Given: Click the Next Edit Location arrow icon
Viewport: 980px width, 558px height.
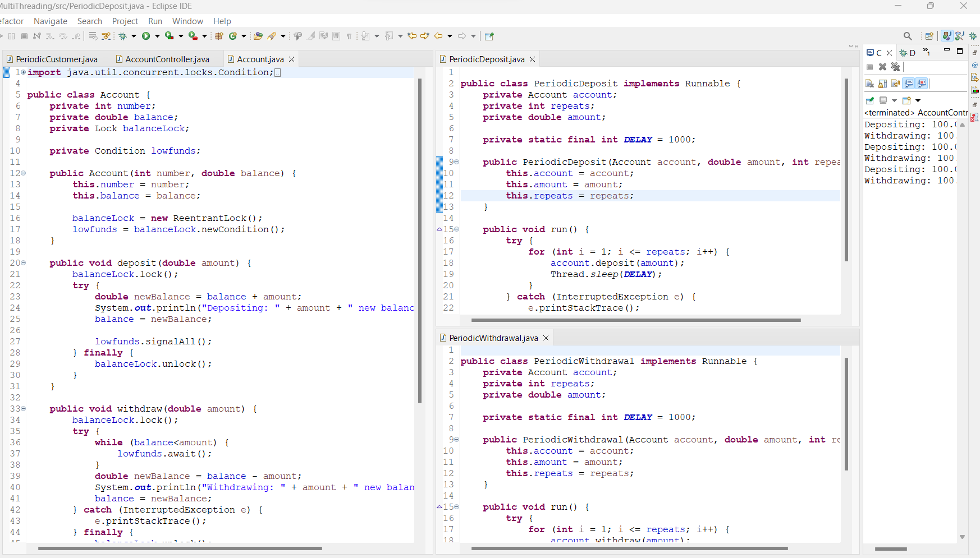Looking at the screenshot, I should tap(425, 36).
